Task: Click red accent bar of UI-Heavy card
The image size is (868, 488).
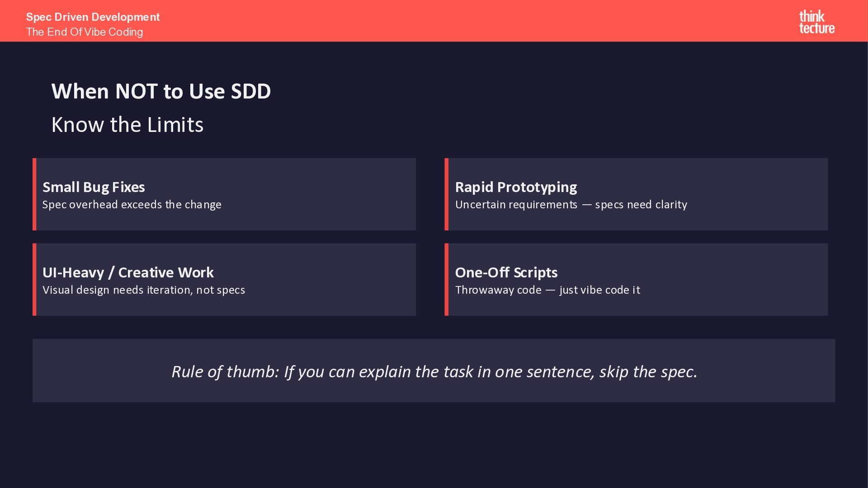Action: pyautogui.click(x=34, y=279)
